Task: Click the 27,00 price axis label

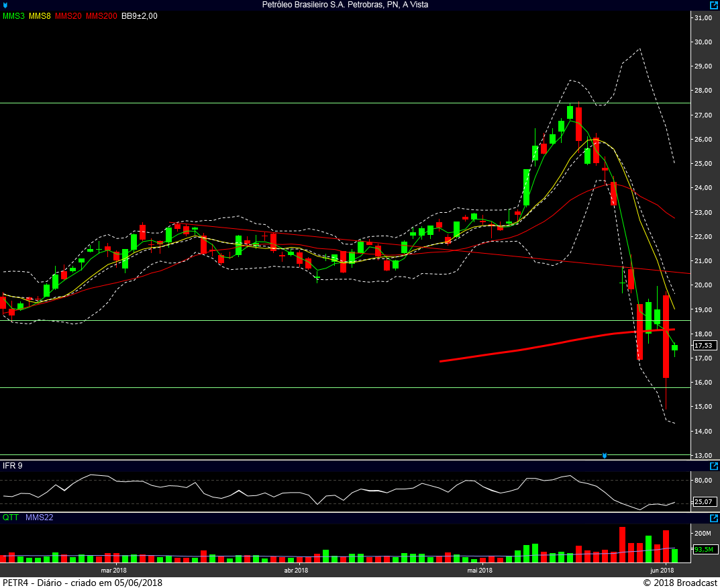Action: (x=703, y=115)
